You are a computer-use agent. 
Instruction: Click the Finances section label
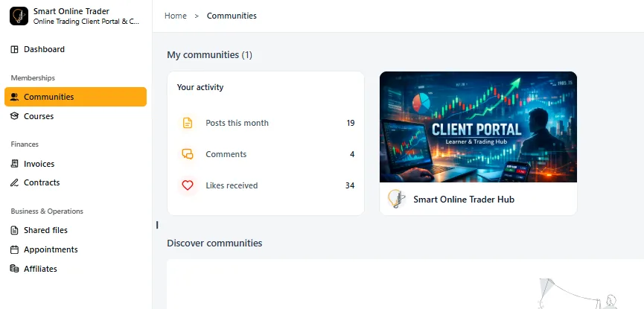[x=25, y=144]
